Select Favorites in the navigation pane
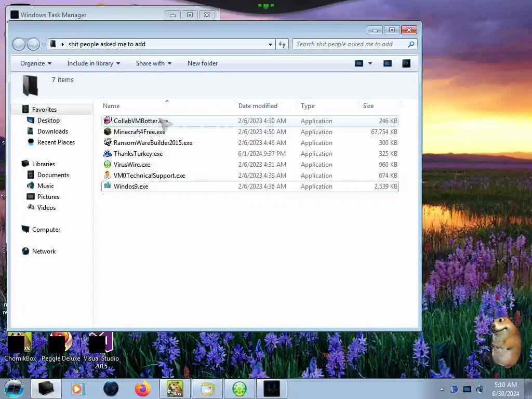 click(44, 110)
